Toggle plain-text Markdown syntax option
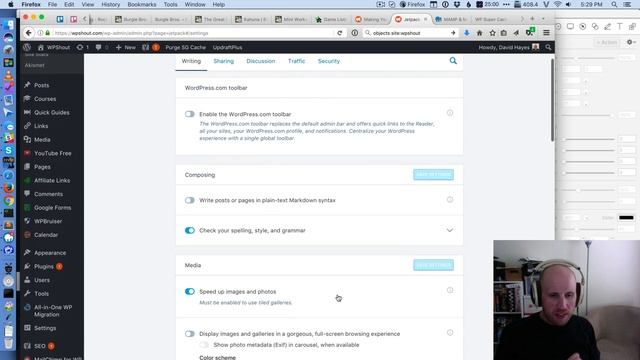This screenshot has width=640, height=360. point(189,200)
